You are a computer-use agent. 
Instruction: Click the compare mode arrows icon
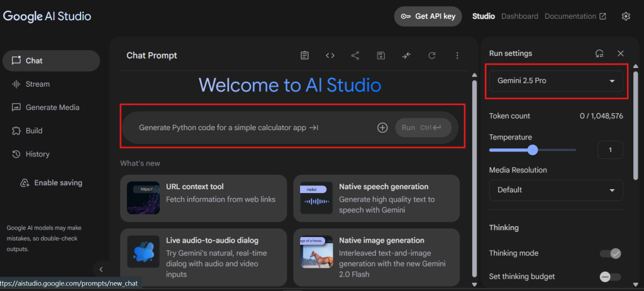point(406,55)
